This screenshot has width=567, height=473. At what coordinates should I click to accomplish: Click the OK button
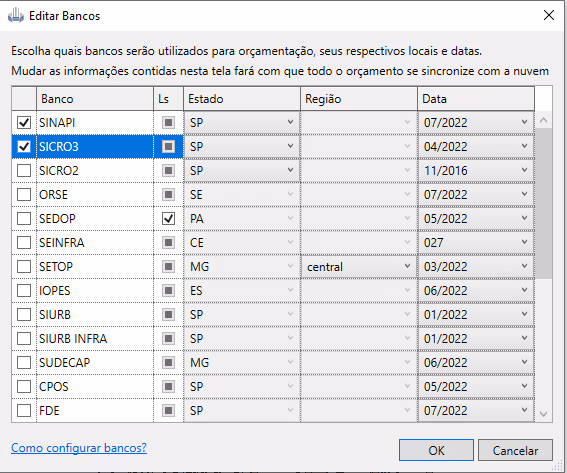(x=436, y=450)
